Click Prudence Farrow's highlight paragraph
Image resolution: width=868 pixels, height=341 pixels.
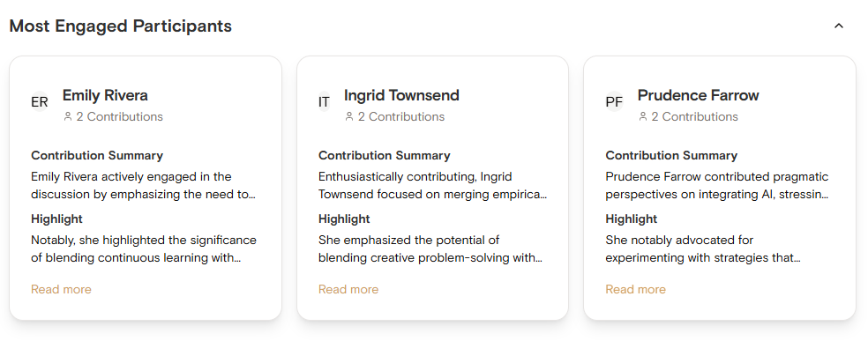click(703, 248)
